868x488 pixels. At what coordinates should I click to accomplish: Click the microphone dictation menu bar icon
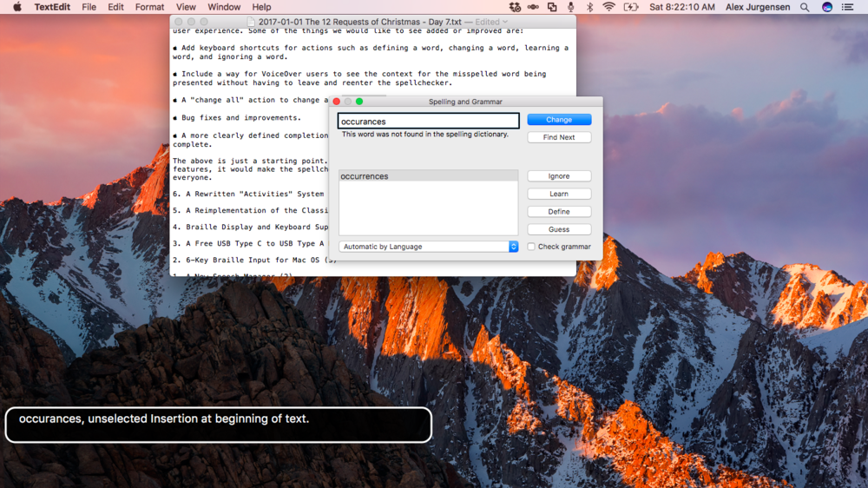coord(570,7)
